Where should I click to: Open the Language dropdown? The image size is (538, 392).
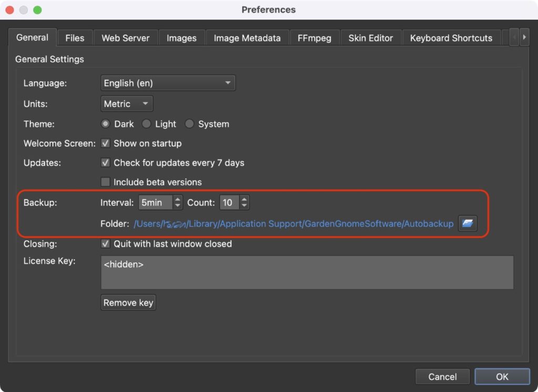[x=168, y=82]
